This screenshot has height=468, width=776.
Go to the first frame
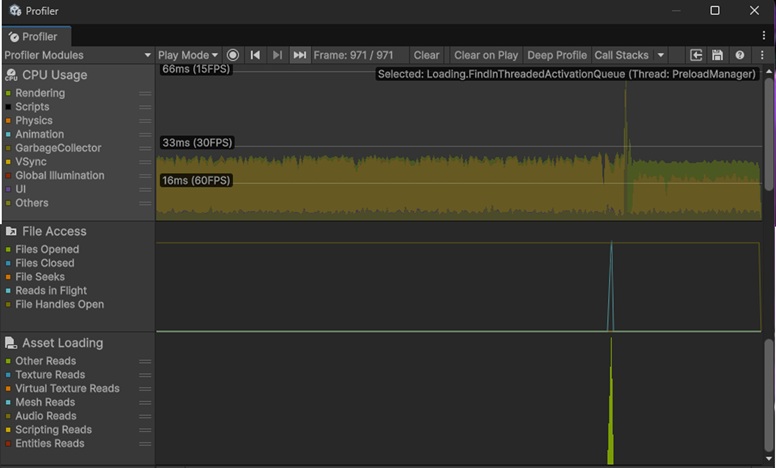255,55
